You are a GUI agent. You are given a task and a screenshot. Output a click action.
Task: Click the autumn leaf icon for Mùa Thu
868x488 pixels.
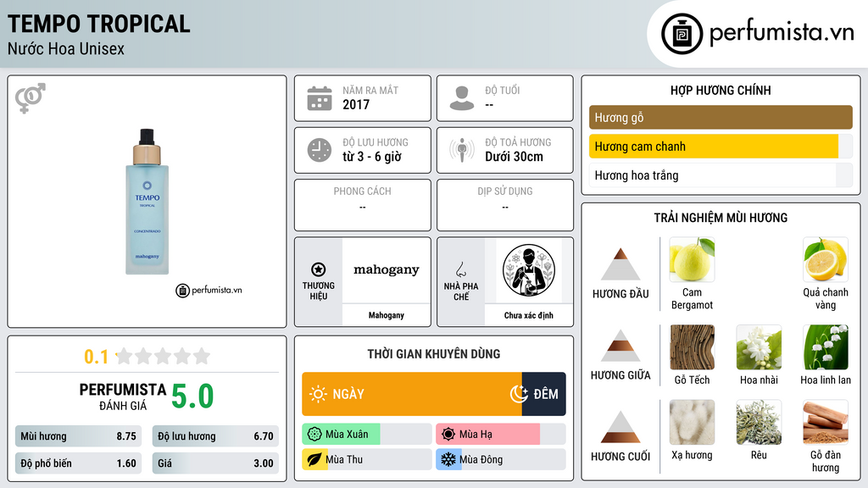(x=314, y=460)
